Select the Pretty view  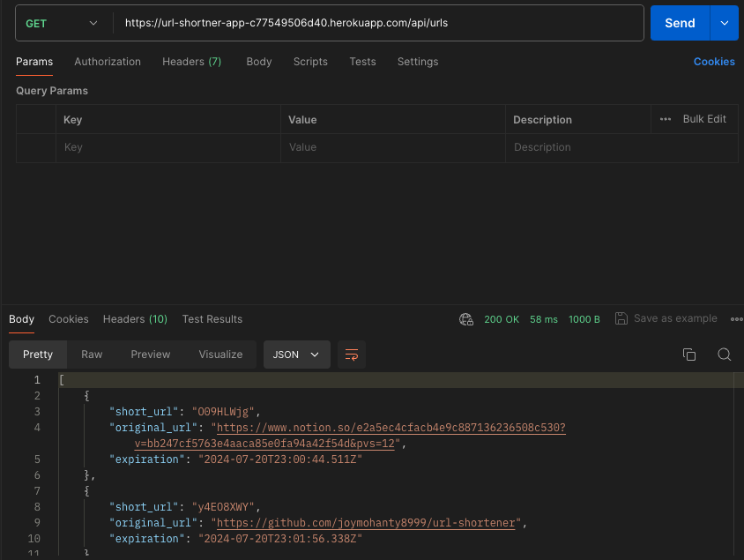click(x=38, y=355)
